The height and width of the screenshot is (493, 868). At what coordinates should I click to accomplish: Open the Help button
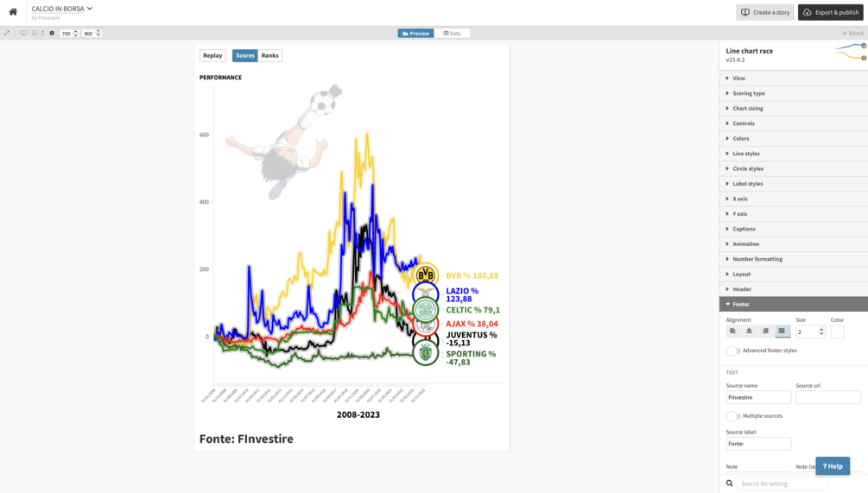(833, 466)
